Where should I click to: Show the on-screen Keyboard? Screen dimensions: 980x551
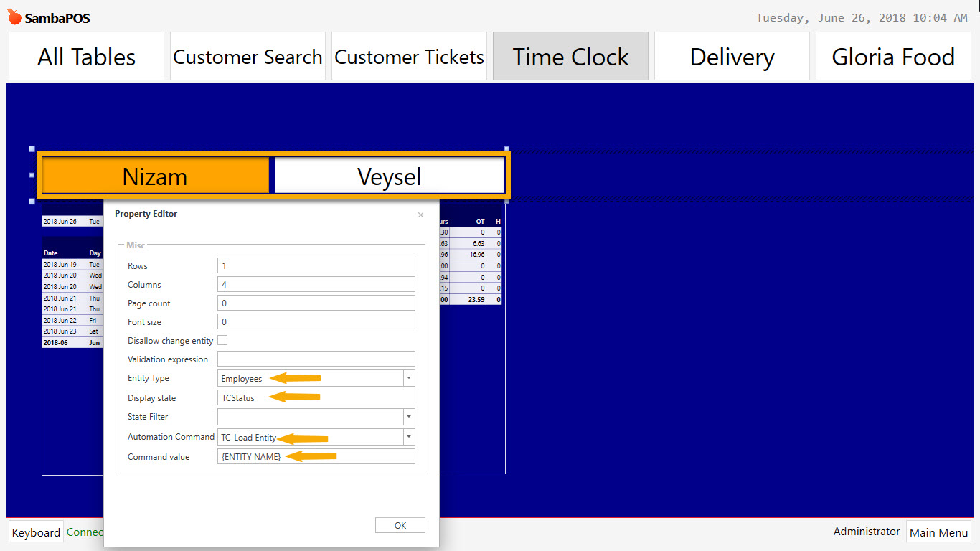pos(35,532)
